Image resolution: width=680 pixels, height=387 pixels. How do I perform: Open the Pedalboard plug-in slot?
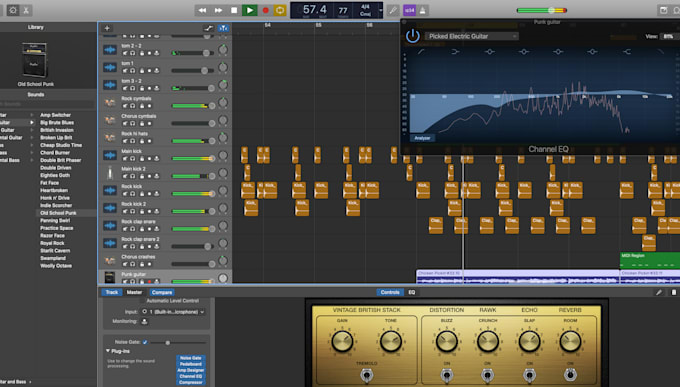(190, 364)
